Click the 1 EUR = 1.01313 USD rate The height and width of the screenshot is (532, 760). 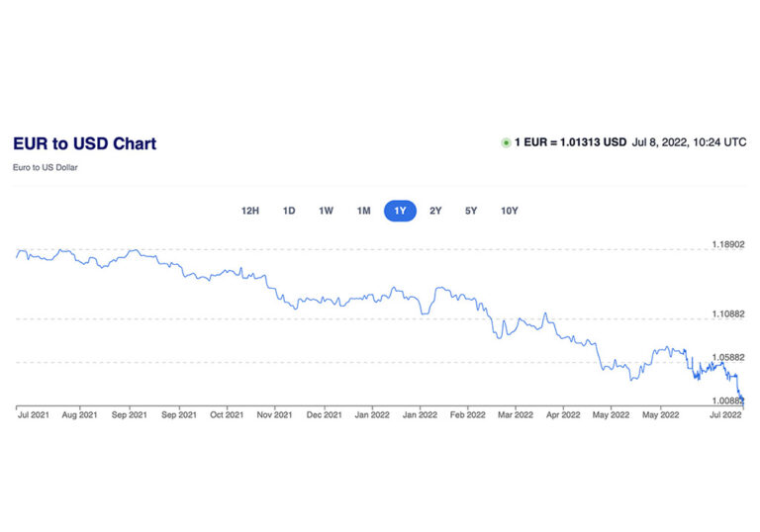tap(570, 143)
